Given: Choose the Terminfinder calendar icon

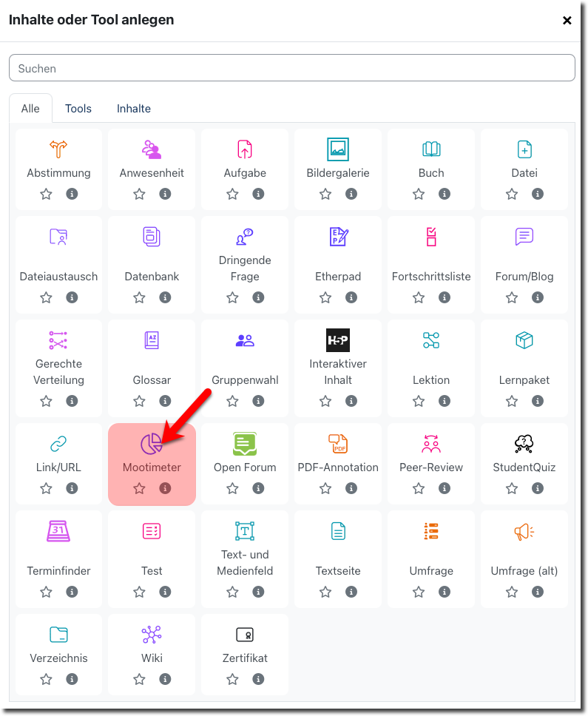Looking at the screenshot, I should (58, 531).
